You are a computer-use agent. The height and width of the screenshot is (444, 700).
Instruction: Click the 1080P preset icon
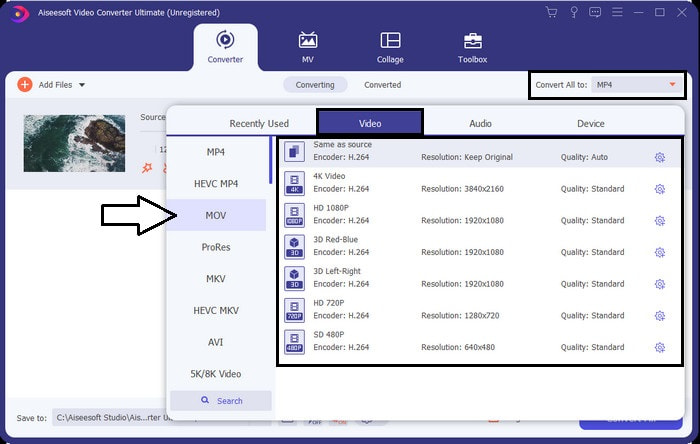pos(294,215)
